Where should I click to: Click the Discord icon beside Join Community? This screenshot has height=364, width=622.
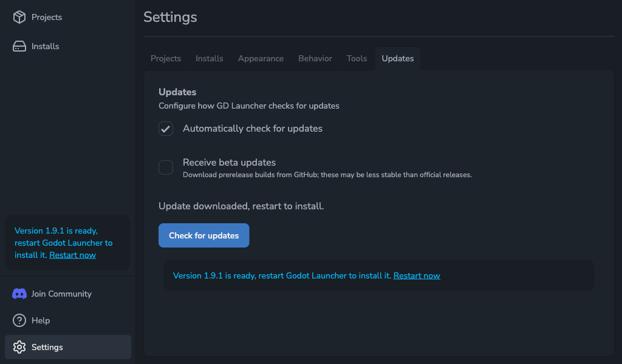click(x=19, y=294)
